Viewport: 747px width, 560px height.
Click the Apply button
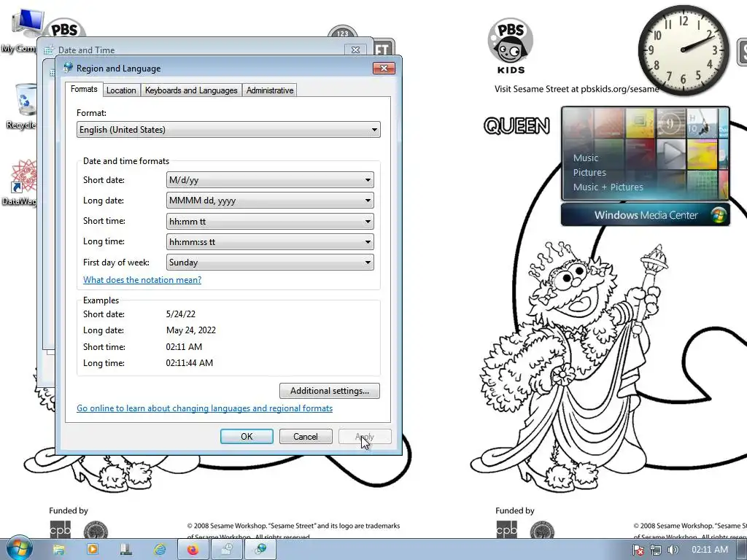pos(365,437)
